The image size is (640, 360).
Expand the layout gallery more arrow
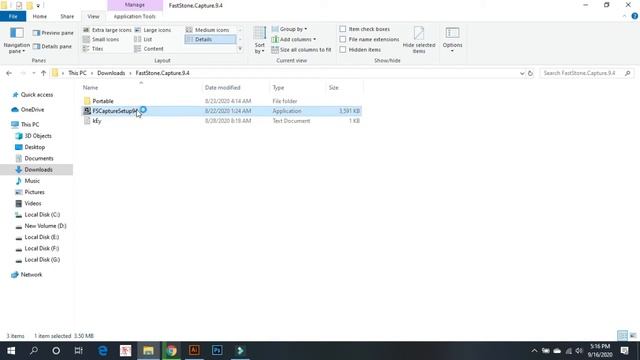(x=240, y=49)
